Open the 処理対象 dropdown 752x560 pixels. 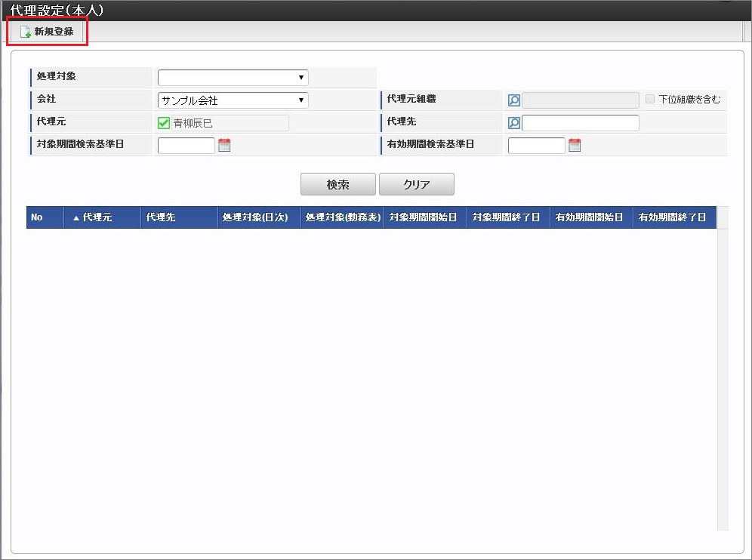(x=233, y=78)
